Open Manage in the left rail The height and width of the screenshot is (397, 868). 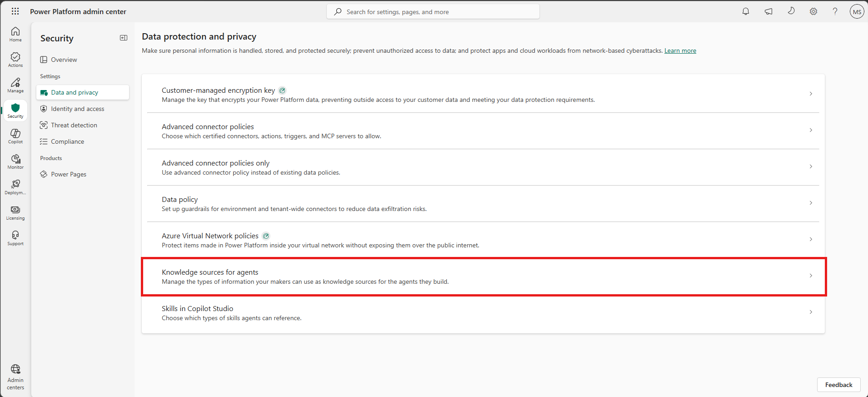click(15, 85)
